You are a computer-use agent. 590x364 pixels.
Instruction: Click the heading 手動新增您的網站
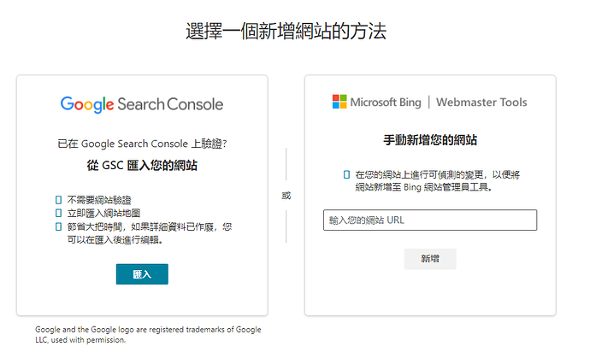click(430, 139)
